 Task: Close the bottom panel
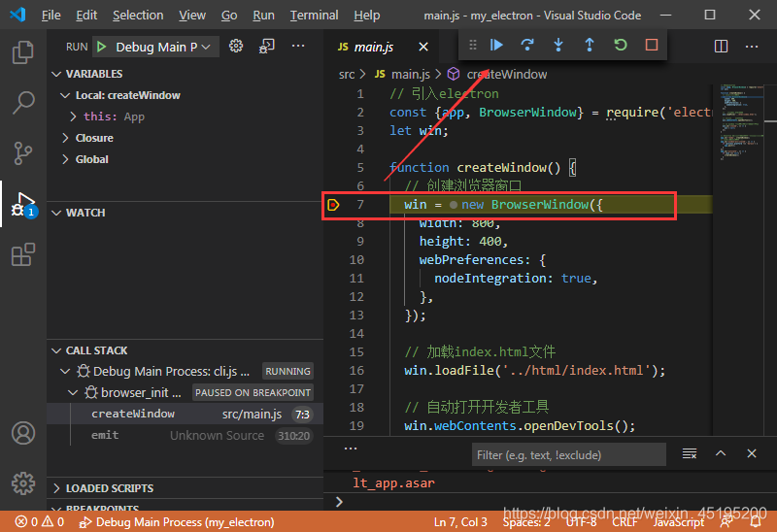(752, 453)
